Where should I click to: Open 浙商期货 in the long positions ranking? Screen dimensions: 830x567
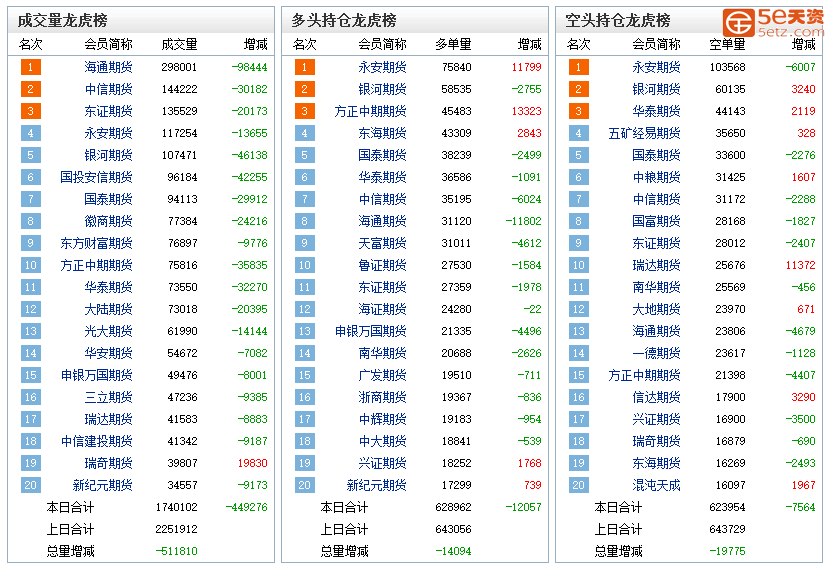382,397
